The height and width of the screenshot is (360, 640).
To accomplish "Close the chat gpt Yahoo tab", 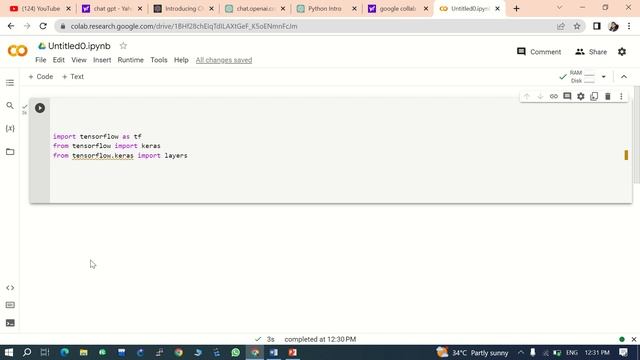I will click(x=140, y=9).
